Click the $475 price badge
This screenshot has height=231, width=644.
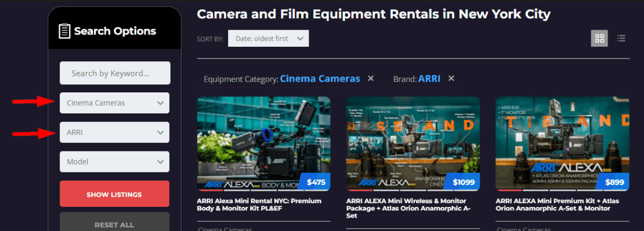coord(316,182)
